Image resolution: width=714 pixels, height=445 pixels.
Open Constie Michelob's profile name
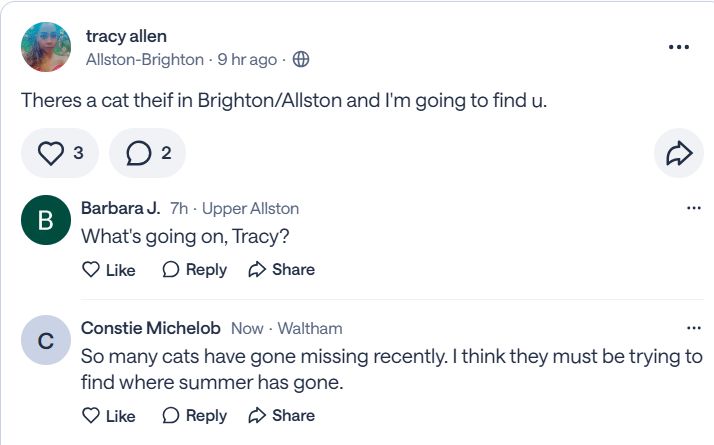point(150,328)
